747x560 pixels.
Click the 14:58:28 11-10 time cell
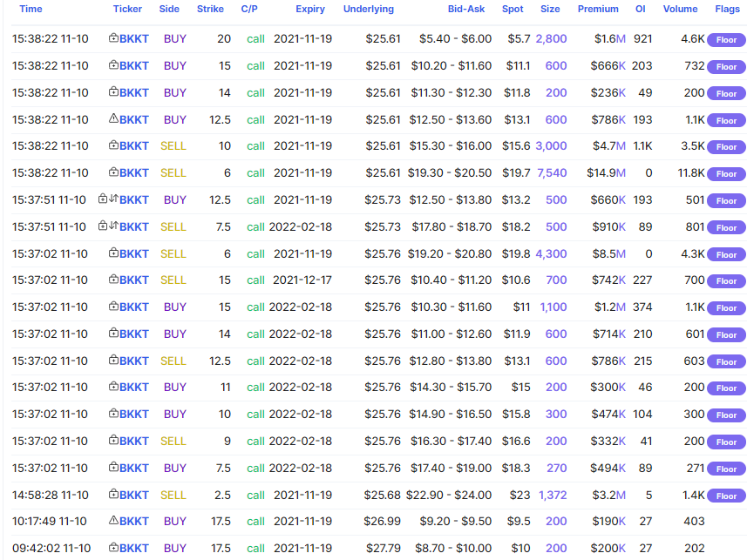[x=50, y=496]
